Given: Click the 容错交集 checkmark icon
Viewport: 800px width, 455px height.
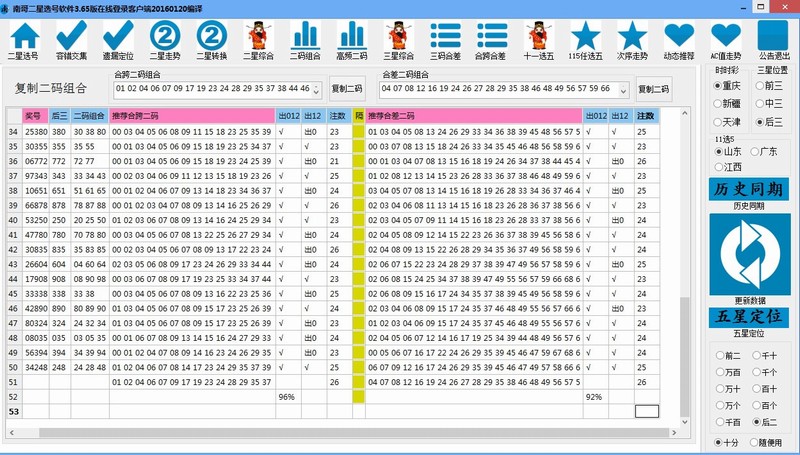Looking at the screenshot, I should (71, 37).
